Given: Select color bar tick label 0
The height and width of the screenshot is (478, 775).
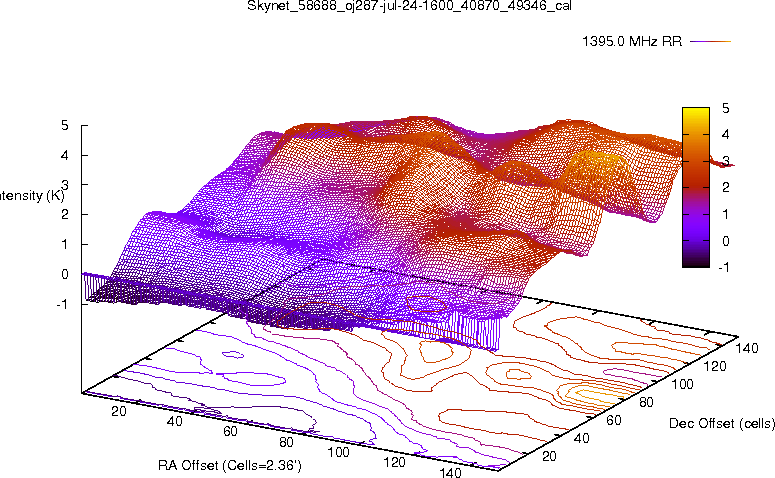Looking at the screenshot, I should point(725,241).
